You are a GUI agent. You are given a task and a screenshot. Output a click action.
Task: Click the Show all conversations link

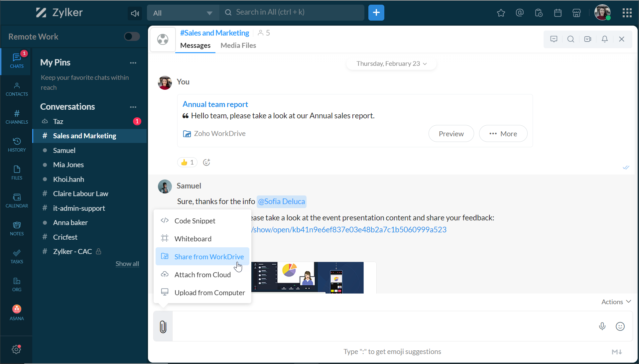[x=127, y=264]
